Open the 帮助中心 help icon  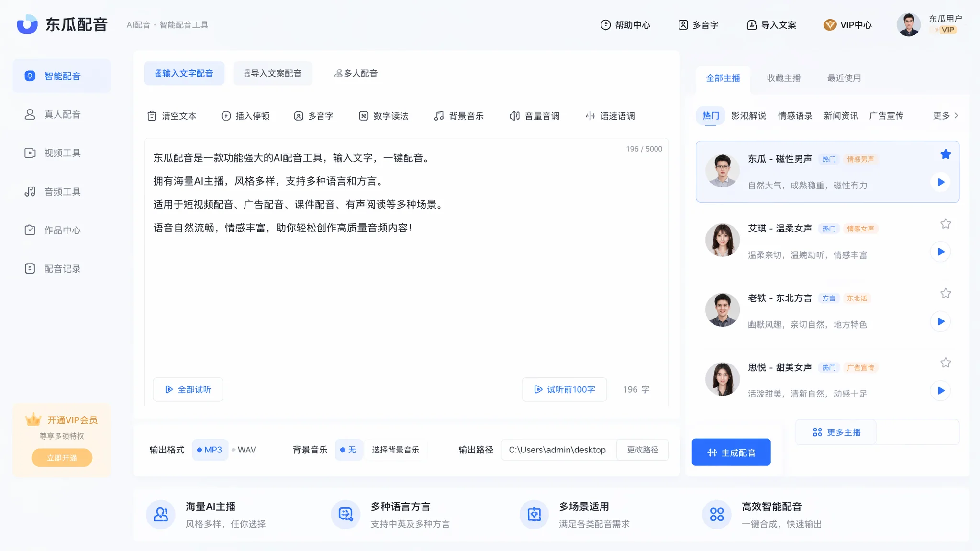click(x=605, y=25)
